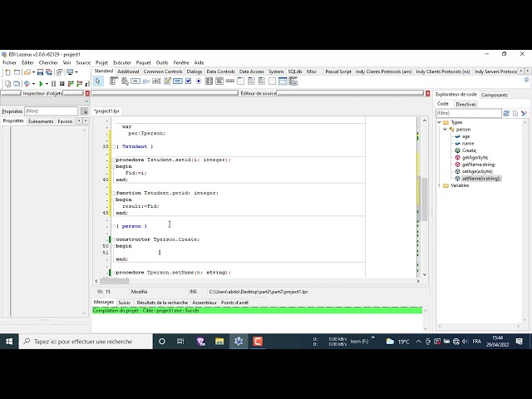532x399 pixels.
Task: Click the Code Explorer filter field
Action: point(468,113)
